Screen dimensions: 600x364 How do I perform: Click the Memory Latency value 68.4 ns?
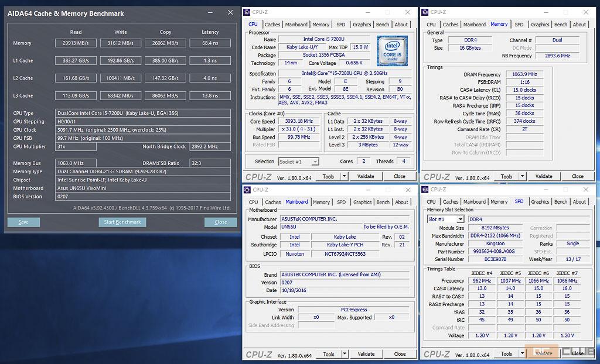(x=210, y=43)
